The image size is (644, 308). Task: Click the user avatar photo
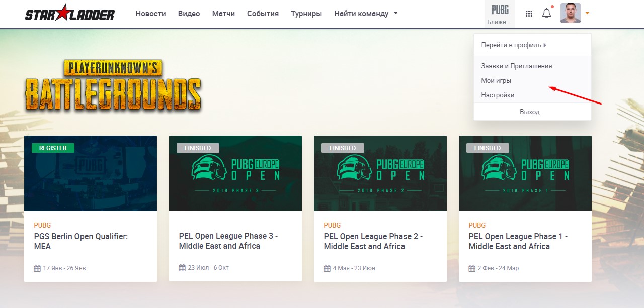point(571,13)
